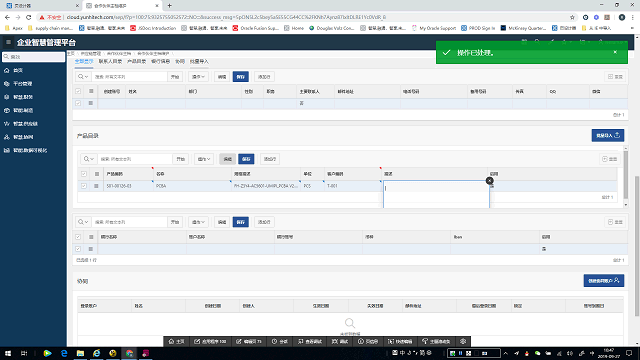The width and height of the screenshot is (640, 360).
Task: Toggle 调试 debug in developer toolbar
Action: 340,341
